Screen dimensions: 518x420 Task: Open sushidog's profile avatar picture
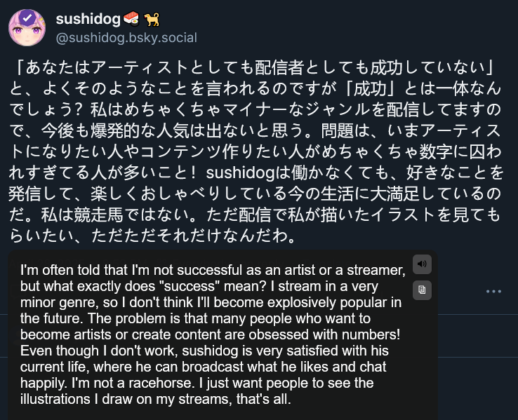[28, 28]
